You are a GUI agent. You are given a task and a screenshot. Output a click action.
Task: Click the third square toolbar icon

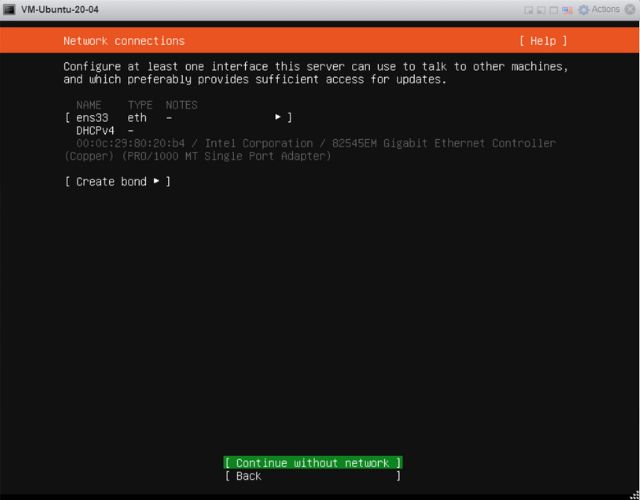pos(553,10)
